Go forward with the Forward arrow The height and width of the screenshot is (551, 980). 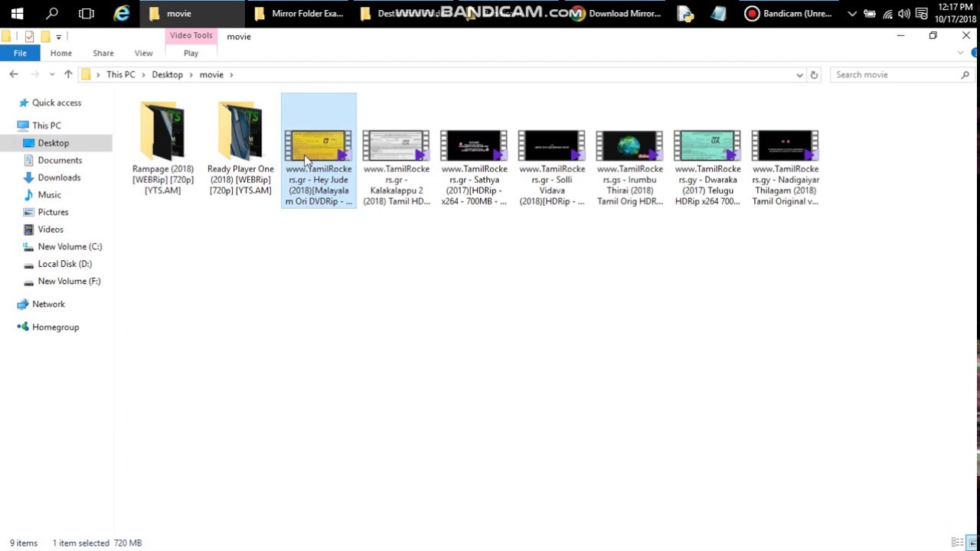point(34,74)
